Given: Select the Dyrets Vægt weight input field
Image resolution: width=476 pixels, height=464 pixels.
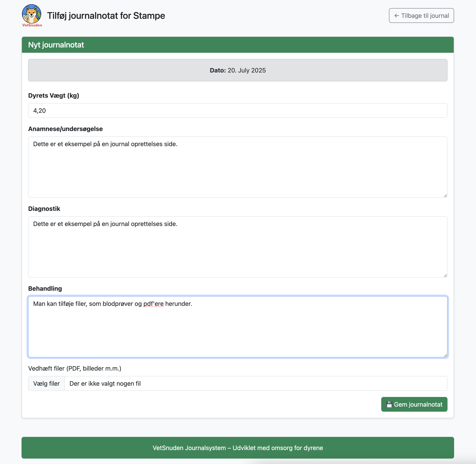Looking at the screenshot, I should point(238,110).
